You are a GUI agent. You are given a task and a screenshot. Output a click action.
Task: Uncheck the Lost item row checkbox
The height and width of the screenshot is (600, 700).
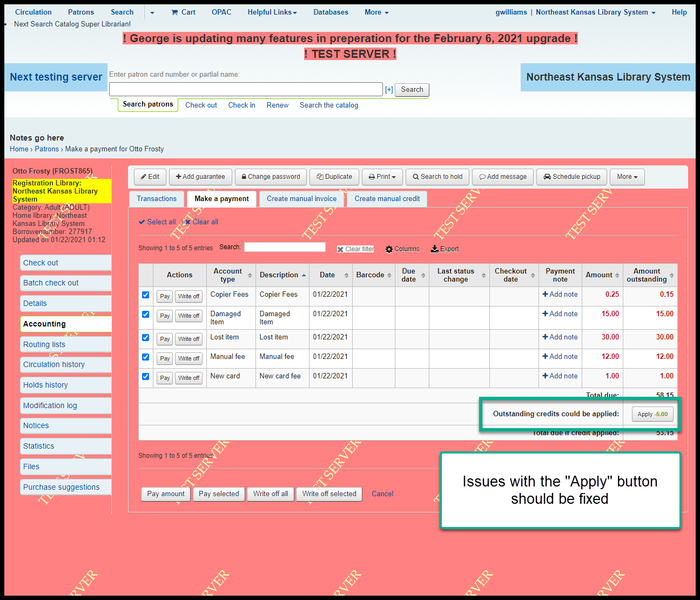(x=145, y=337)
